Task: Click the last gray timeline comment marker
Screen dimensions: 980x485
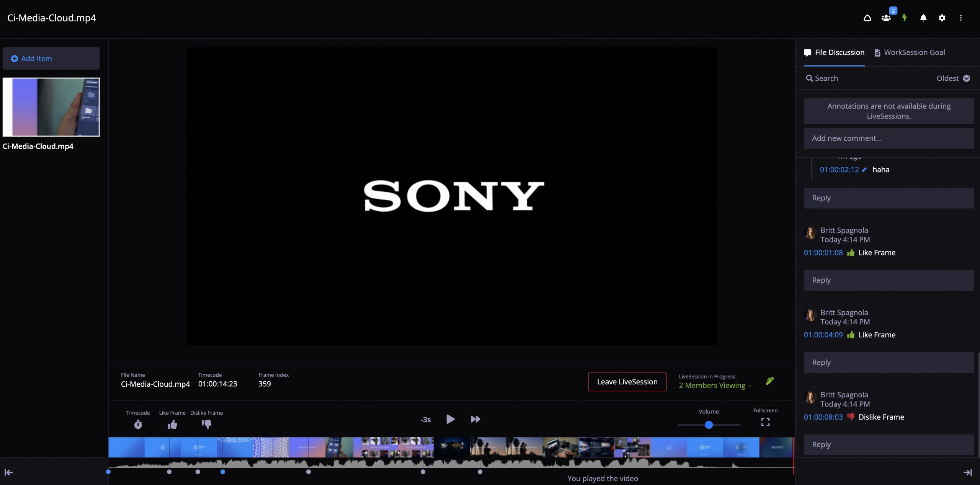Action: pos(480,472)
